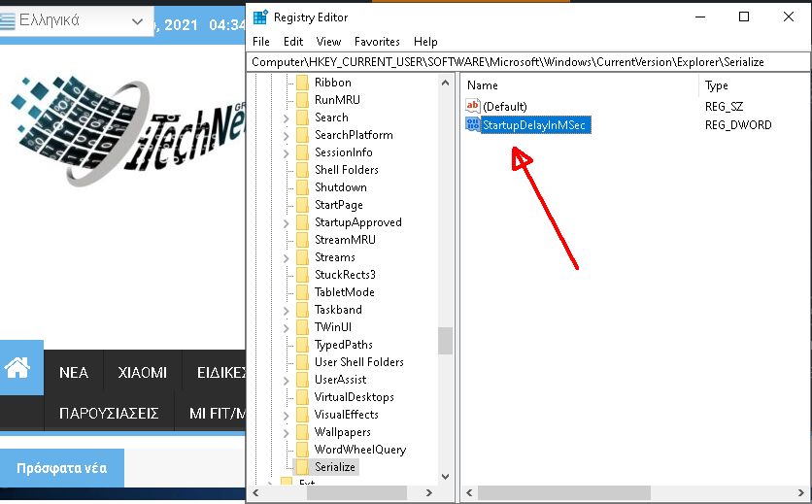Screen dimensions: 812x504
Task: Expand the SessionInfo key
Action: [x=287, y=153]
